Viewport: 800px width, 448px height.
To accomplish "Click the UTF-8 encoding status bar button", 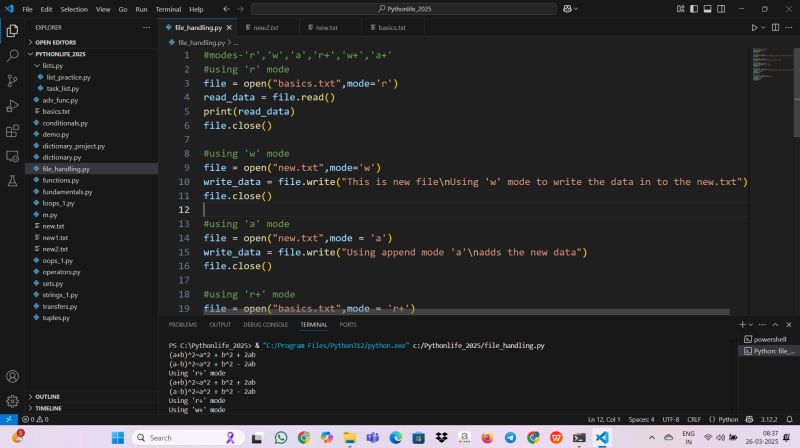I will 670,419.
